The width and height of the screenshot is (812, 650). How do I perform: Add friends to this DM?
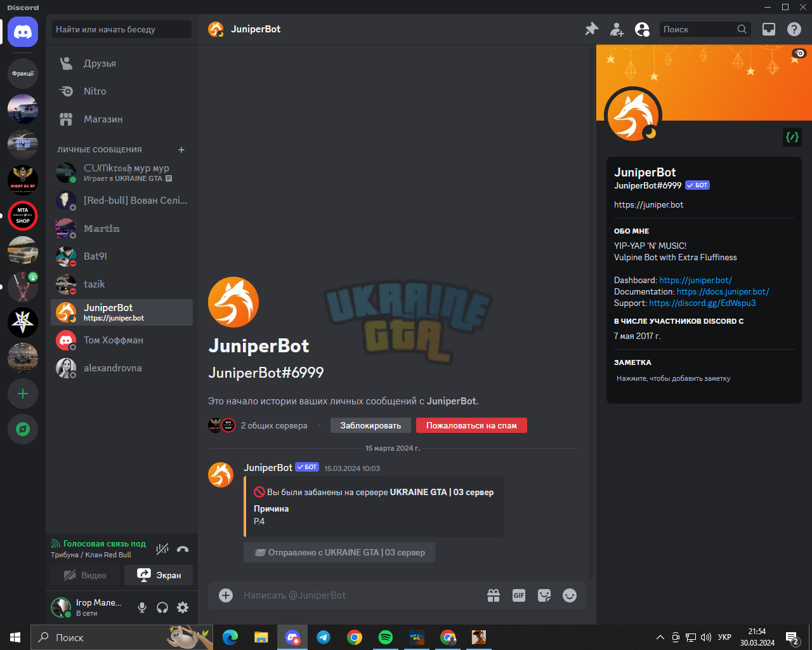617,29
